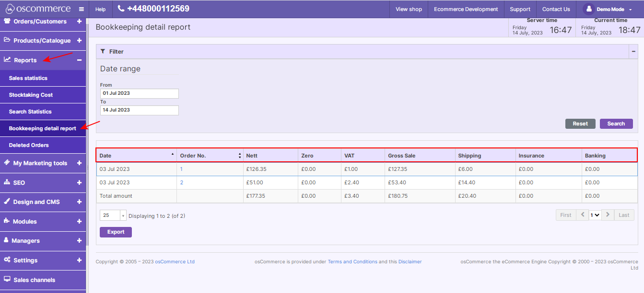Click the Filter funnel icon
Screen dimensions: 644x293
103,51
